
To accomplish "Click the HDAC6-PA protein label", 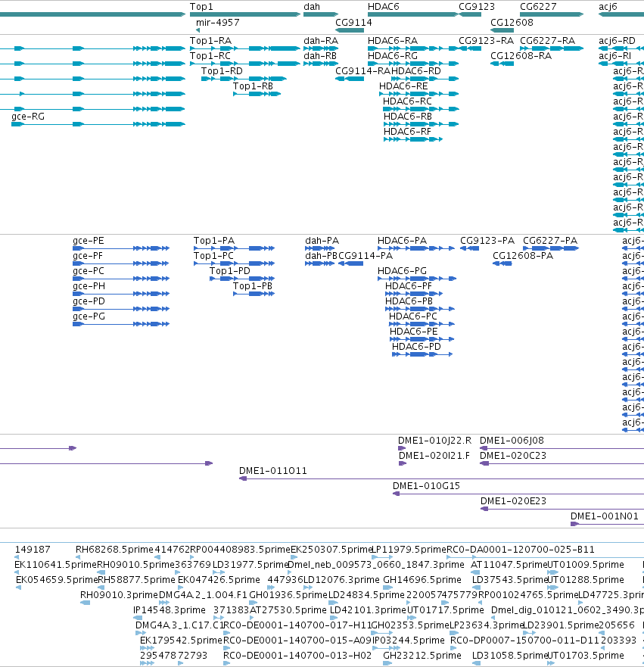I will [x=402, y=241].
